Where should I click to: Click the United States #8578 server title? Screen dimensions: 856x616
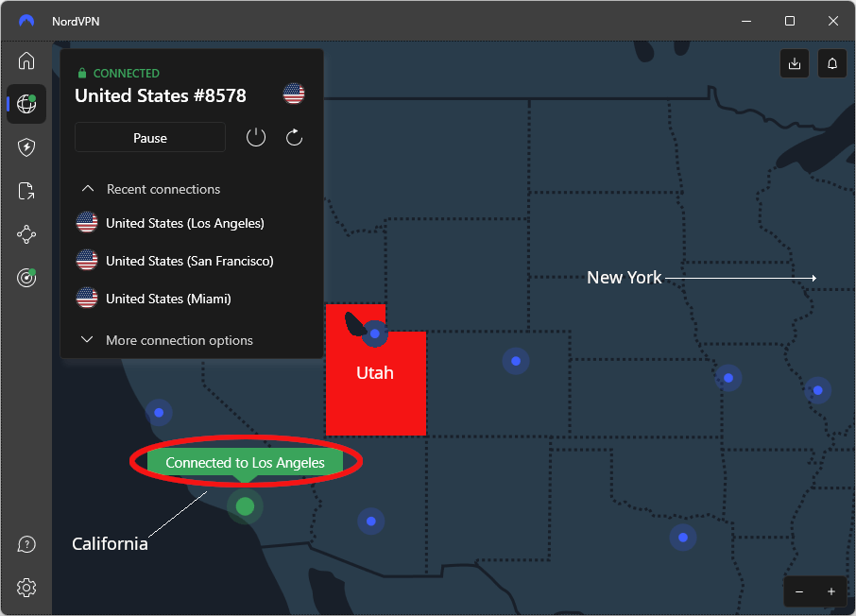161,95
